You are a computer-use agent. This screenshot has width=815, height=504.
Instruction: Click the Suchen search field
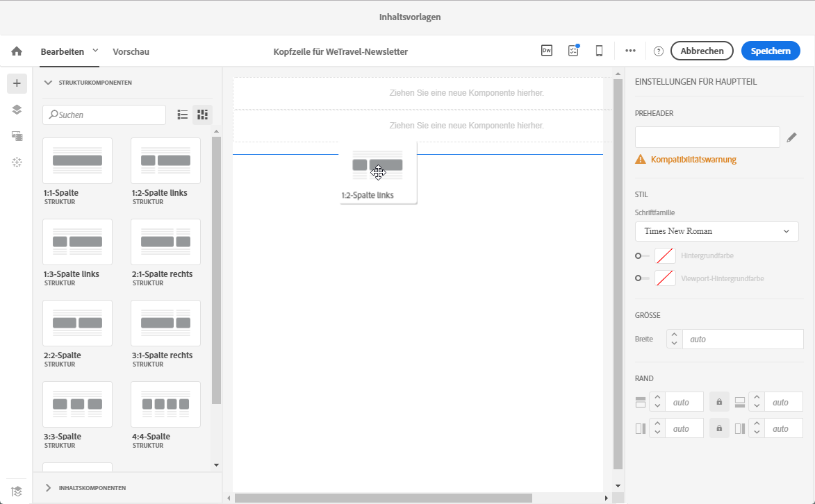coord(104,115)
